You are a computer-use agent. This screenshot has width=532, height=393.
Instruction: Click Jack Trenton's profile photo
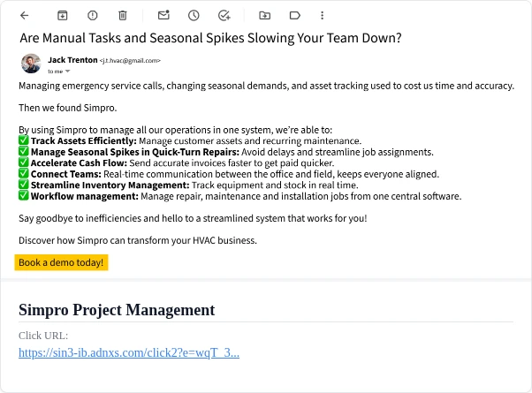tap(31, 64)
